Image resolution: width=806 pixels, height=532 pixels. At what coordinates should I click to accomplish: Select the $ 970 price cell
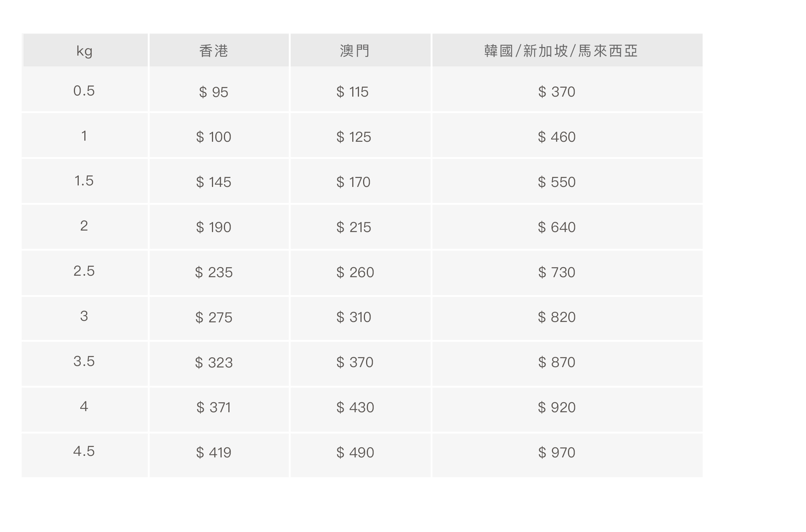[557, 453]
